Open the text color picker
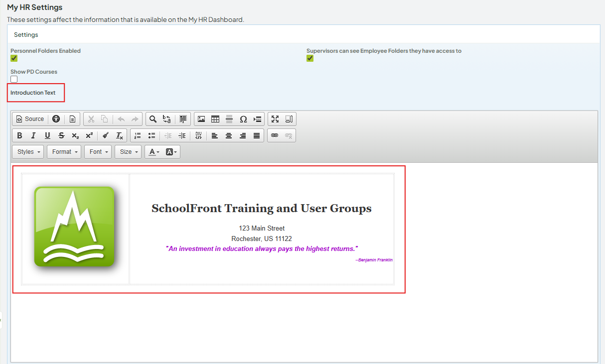This screenshot has height=364, width=605. pos(154,152)
